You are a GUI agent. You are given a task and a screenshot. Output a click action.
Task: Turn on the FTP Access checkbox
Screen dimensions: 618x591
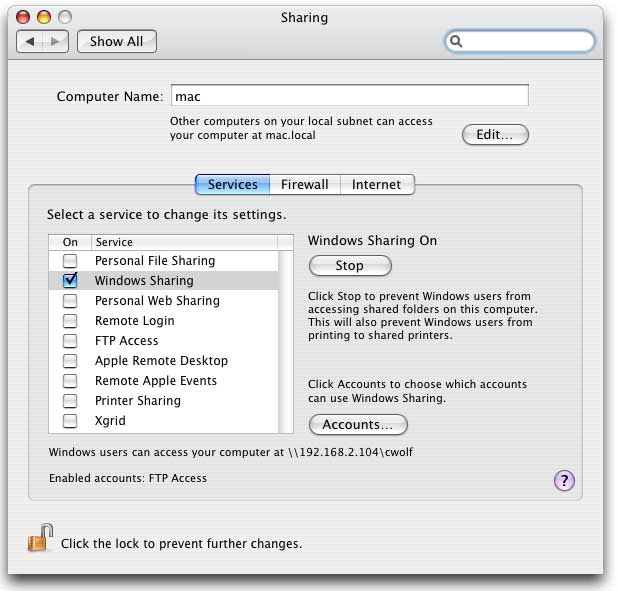coord(70,341)
